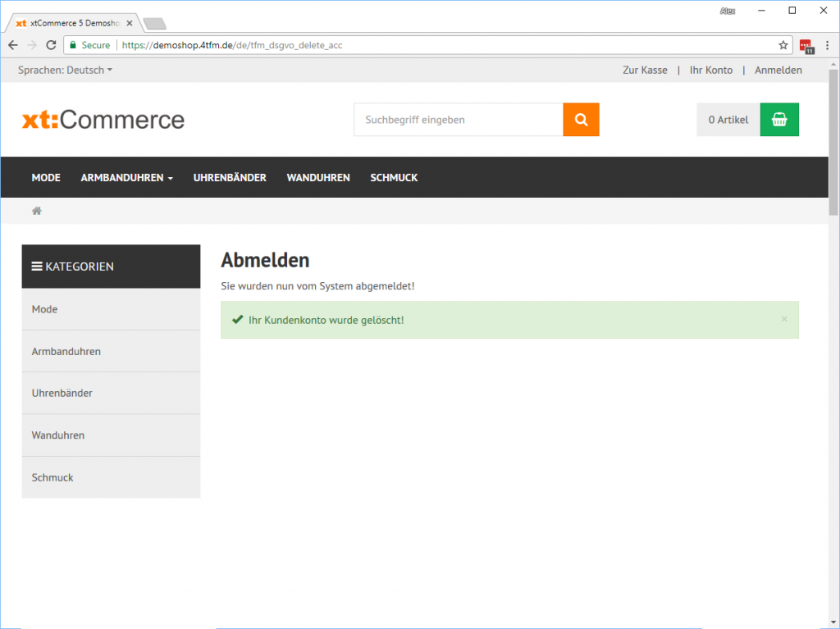Viewport: 840px width, 629px height.
Task: Focus the Suchbegriff eingeben search field
Action: pyautogui.click(x=458, y=120)
